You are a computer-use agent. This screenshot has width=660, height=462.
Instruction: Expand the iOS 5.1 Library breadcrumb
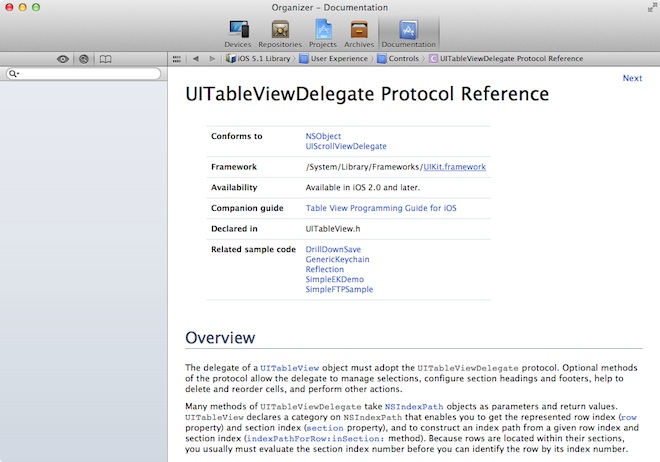tap(259, 59)
